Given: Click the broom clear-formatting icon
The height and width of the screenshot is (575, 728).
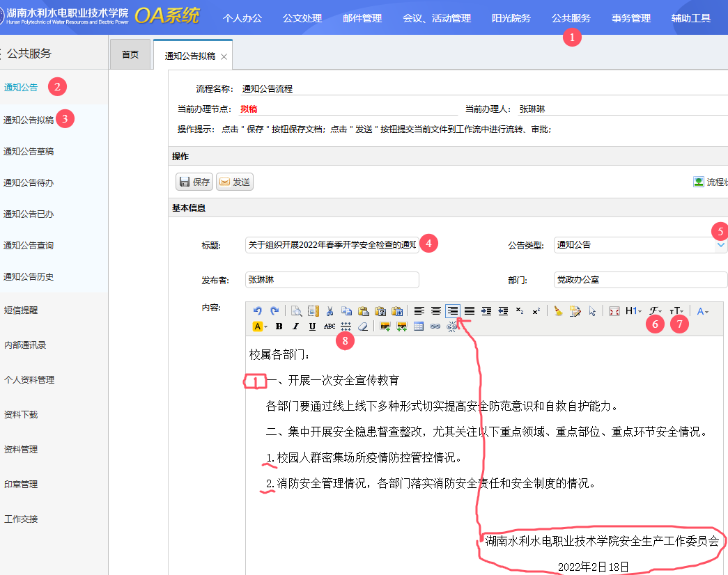Looking at the screenshot, I should click(558, 311).
